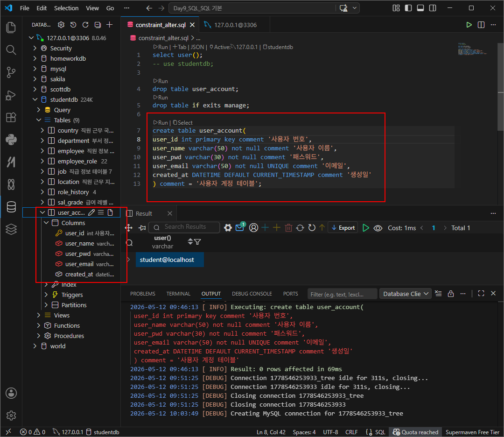The image size is (504, 437).
Task: Expand the sakila database
Action: click(x=35, y=79)
